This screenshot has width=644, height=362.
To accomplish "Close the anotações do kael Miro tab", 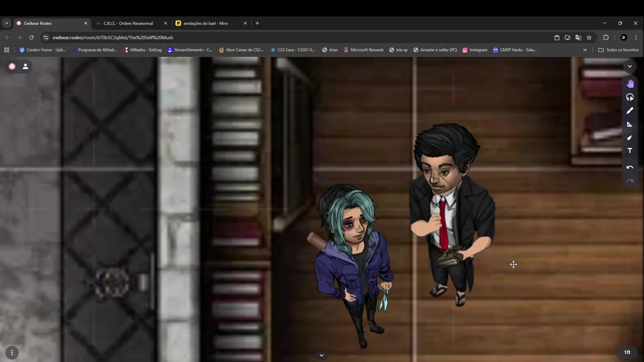I will (x=246, y=23).
